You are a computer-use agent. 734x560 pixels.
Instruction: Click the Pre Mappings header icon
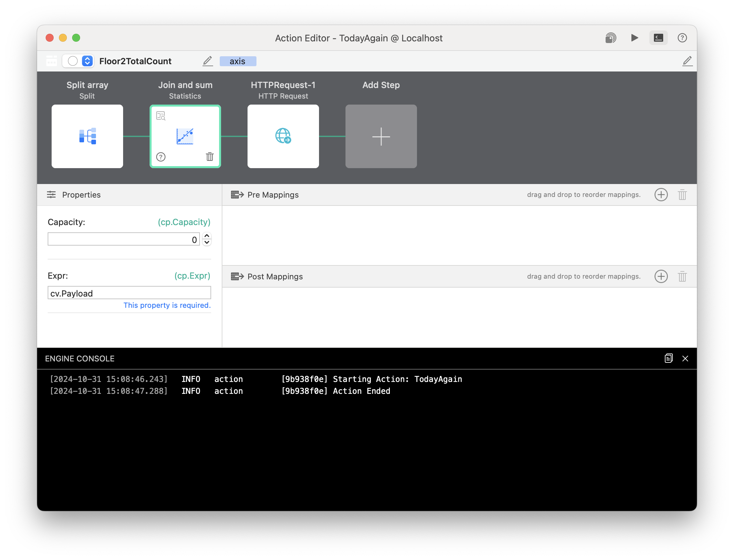tap(237, 195)
